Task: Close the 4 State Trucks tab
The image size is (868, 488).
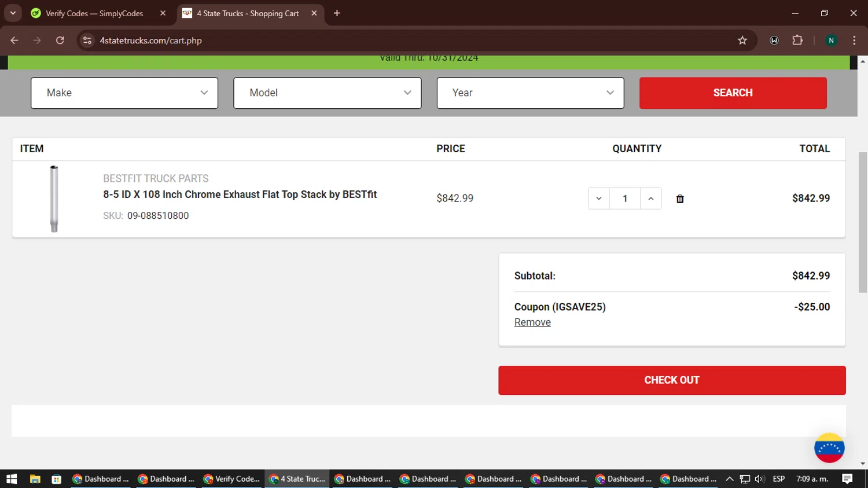Action: [x=314, y=13]
